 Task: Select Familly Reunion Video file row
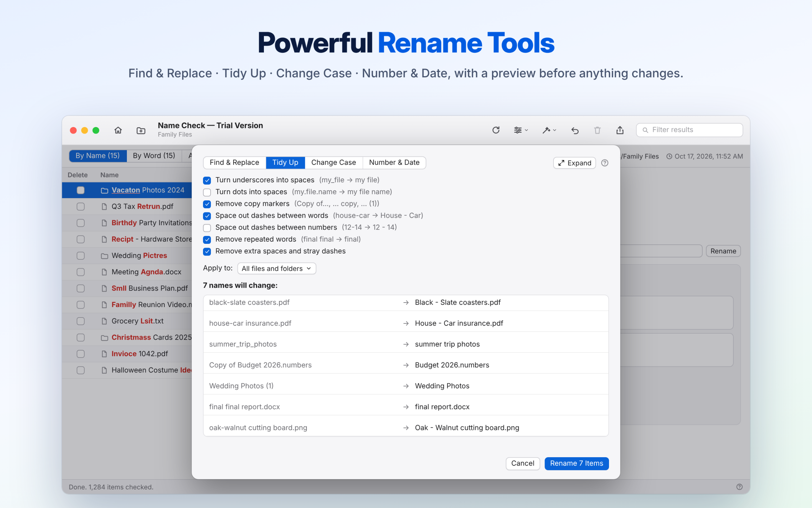pyautogui.click(x=127, y=305)
